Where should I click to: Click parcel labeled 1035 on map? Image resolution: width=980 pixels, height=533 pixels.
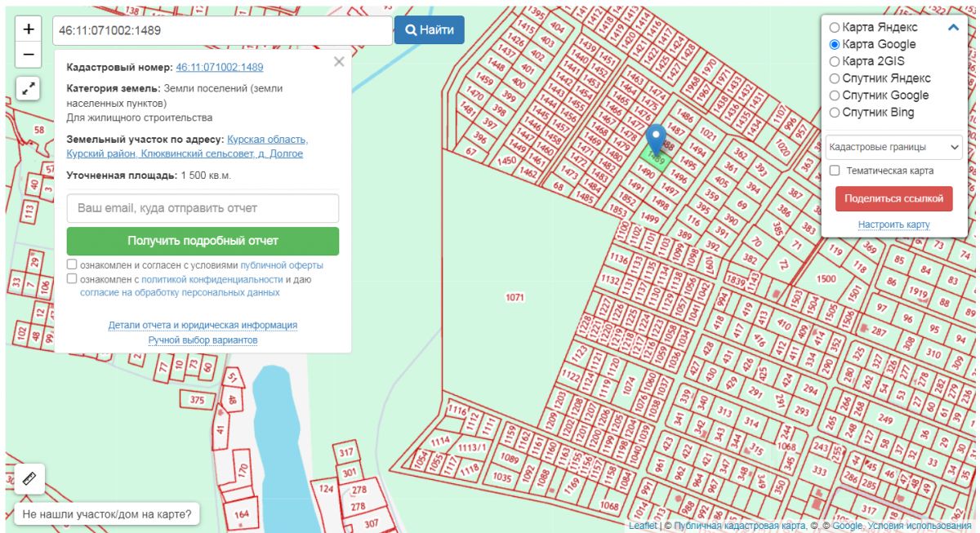click(502, 477)
